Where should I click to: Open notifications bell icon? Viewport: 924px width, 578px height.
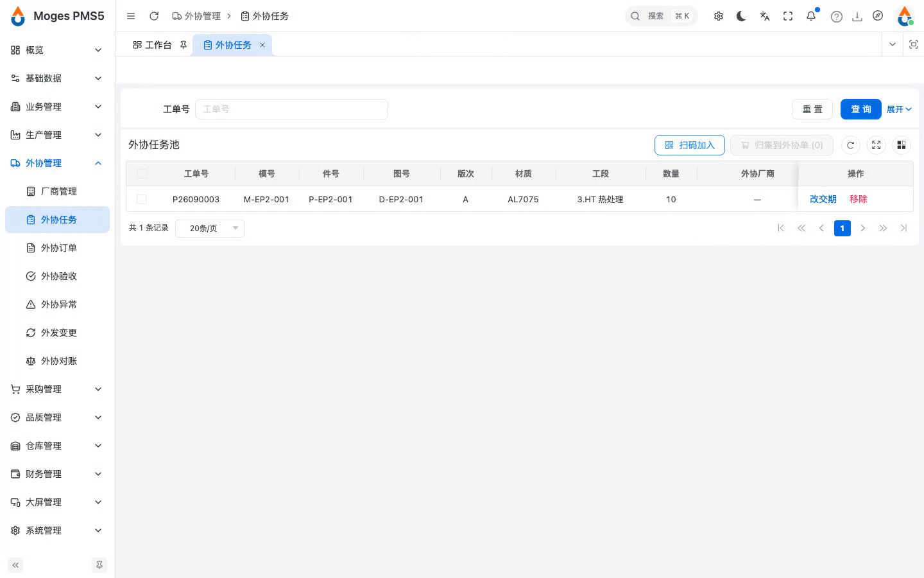click(x=811, y=16)
